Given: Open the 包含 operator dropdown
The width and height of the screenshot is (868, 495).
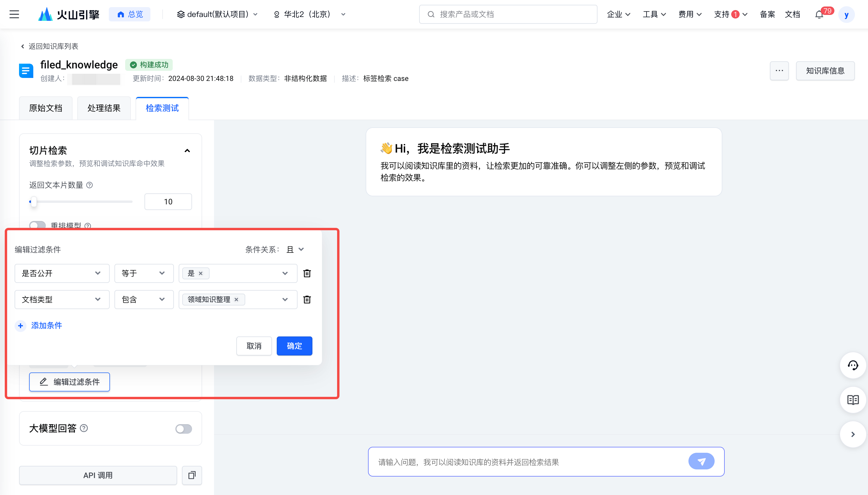Looking at the screenshot, I should click(144, 300).
